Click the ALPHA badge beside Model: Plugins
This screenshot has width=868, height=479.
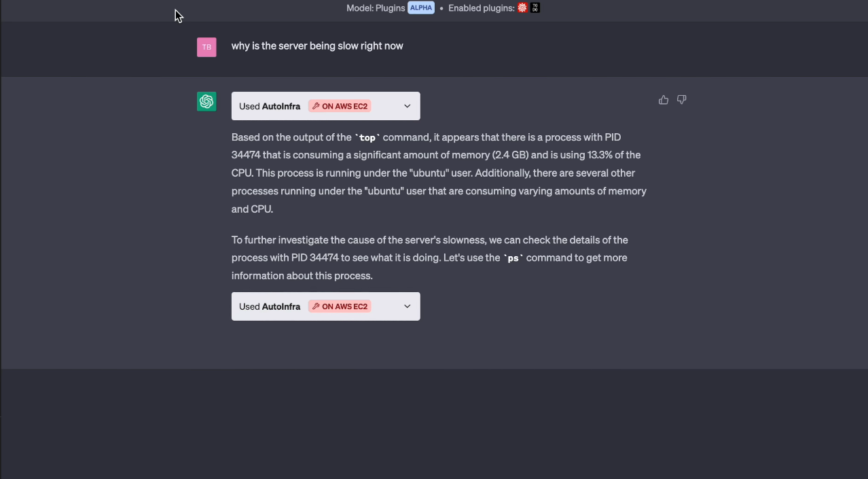pyautogui.click(x=421, y=8)
